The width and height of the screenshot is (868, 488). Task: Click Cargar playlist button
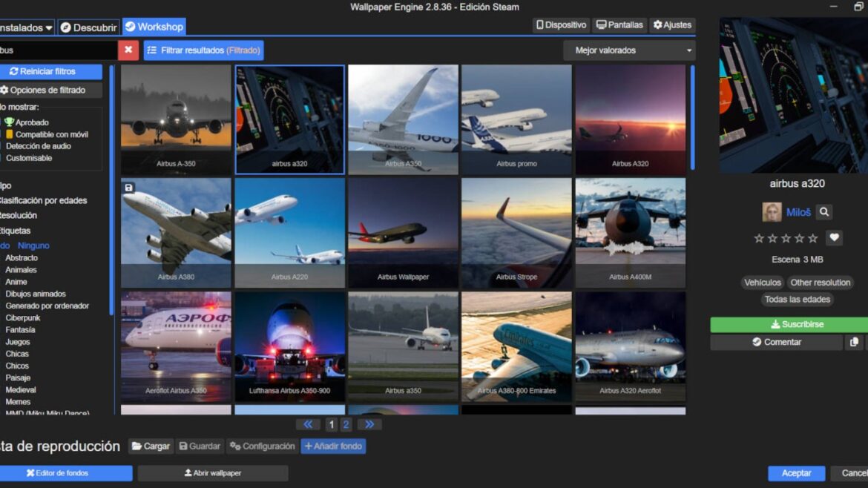[151, 446]
